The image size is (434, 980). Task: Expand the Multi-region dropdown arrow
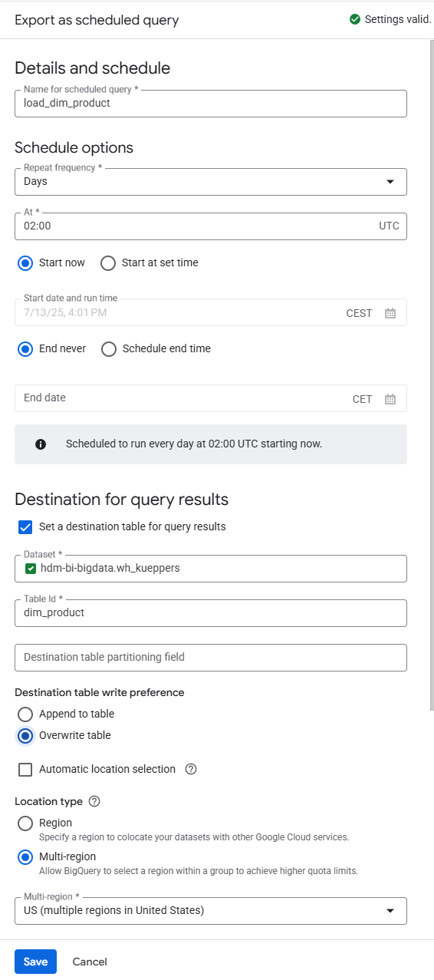point(390,911)
